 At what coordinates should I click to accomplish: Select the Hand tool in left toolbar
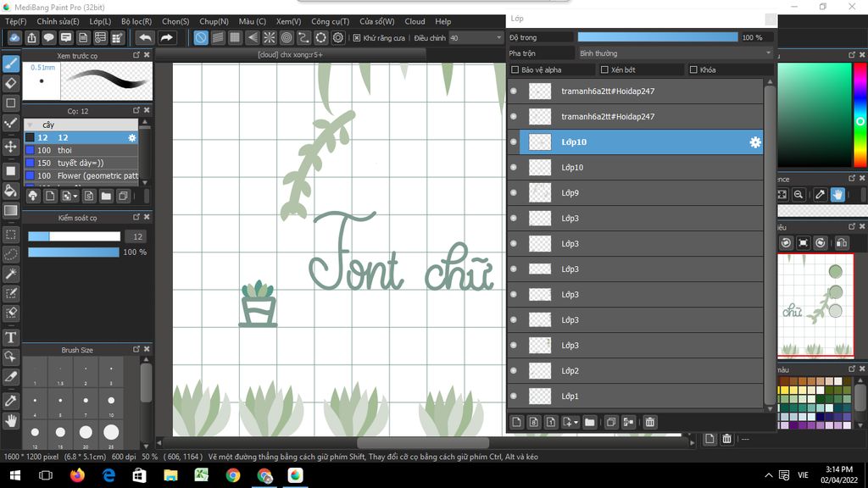[x=11, y=421]
